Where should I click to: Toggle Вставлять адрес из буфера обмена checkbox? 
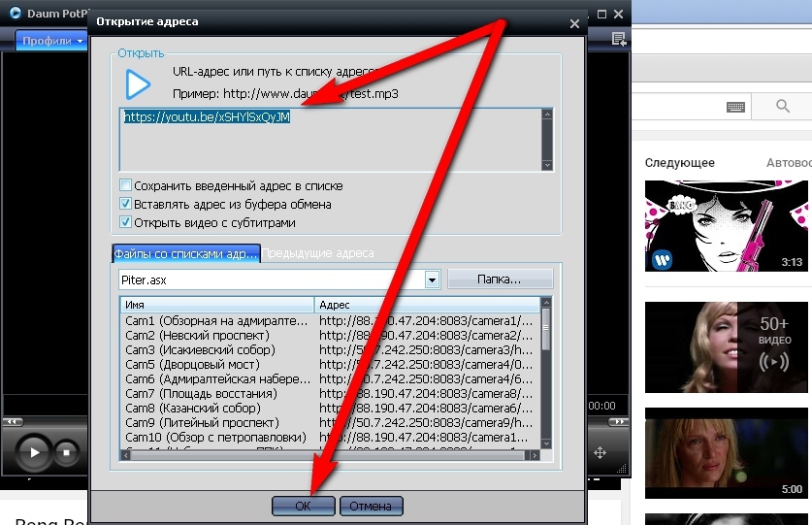pyautogui.click(x=125, y=204)
